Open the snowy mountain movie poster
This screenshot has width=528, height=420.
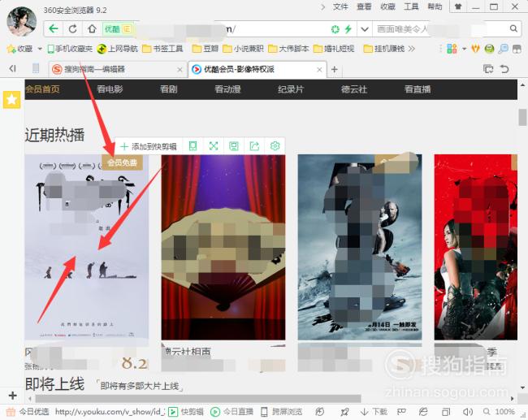tap(87, 247)
